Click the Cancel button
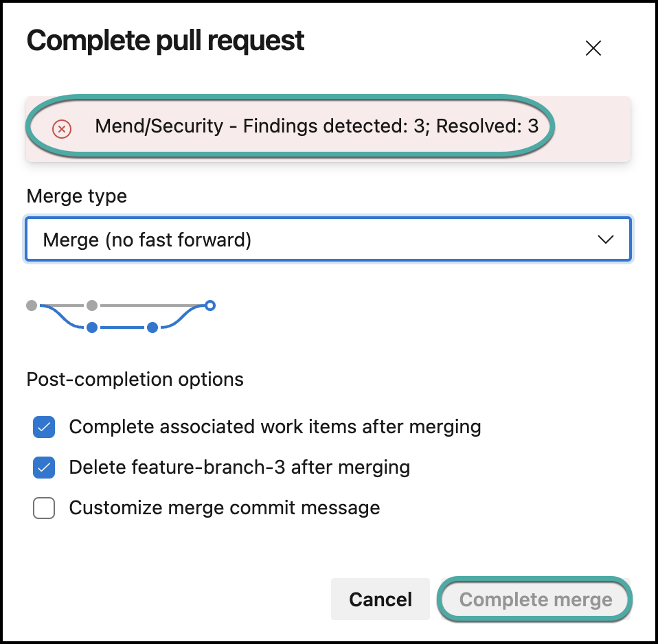This screenshot has height=644, width=658. tap(381, 599)
